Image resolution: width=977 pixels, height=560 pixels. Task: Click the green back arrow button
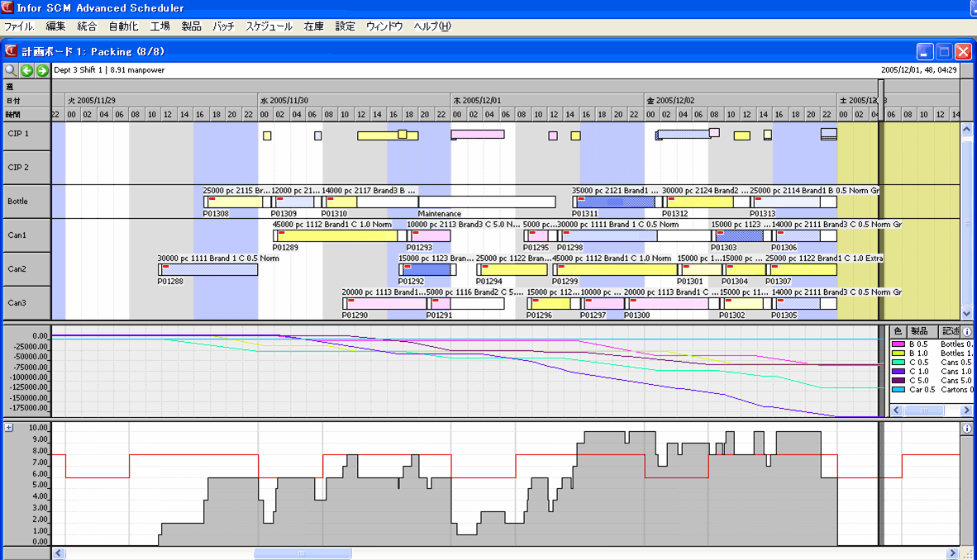pos(26,70)
